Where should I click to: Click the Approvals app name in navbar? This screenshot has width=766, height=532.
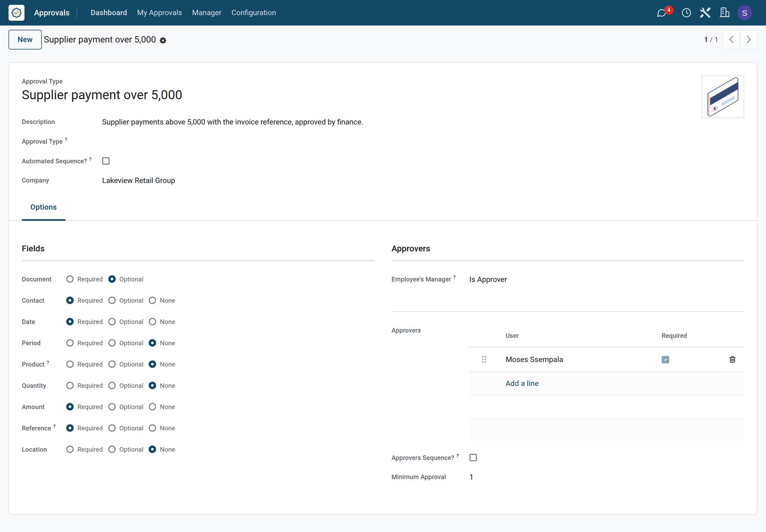pos(52,13)
